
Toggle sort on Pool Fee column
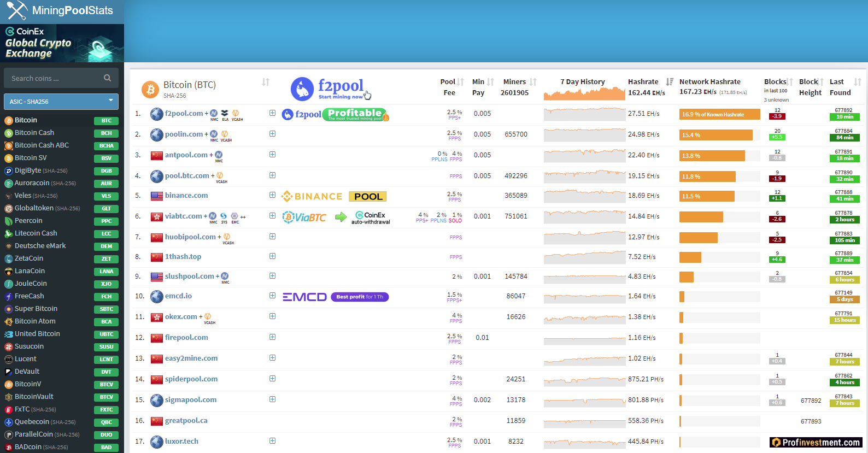tap(460, 82)
